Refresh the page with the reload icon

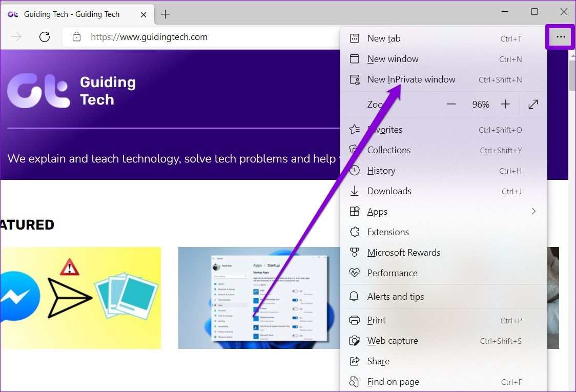(x=45, y=37)
